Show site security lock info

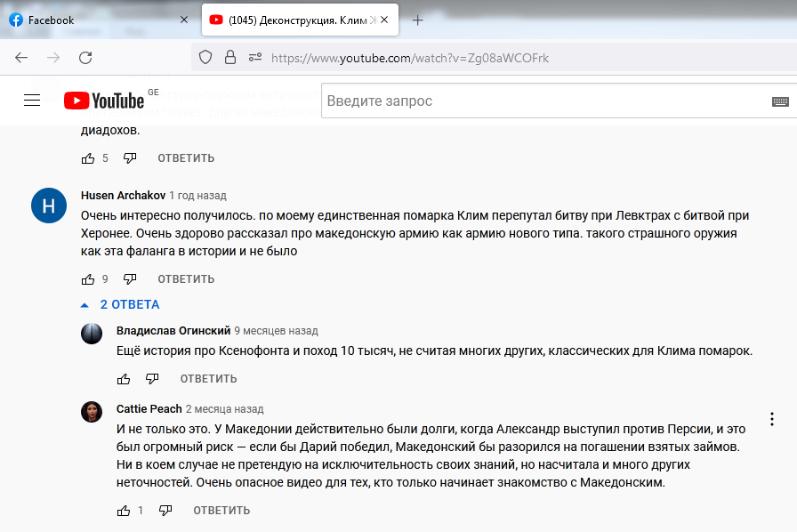point(230,58)
